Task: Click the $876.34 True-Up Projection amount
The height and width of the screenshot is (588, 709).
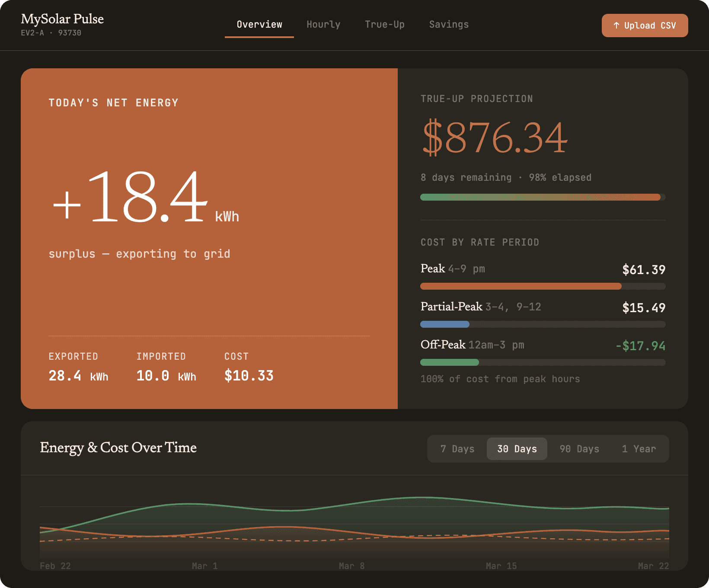Action: point(494,137)
